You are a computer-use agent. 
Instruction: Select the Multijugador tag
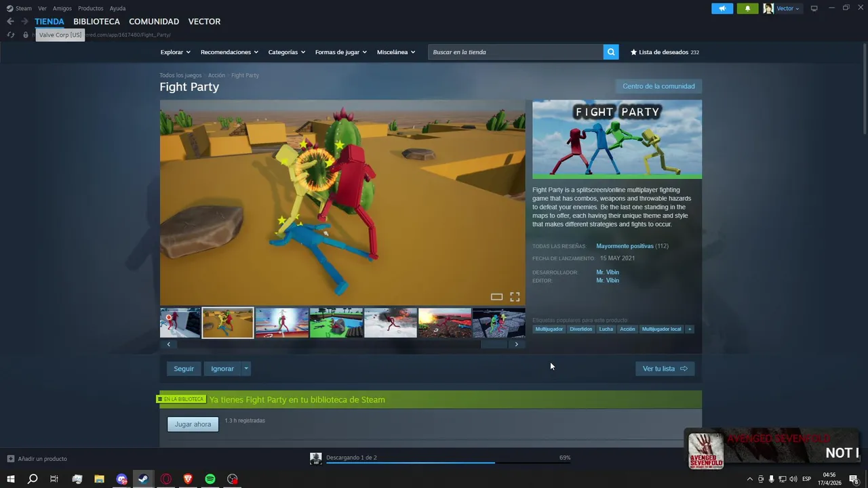(x=549, y=329)
